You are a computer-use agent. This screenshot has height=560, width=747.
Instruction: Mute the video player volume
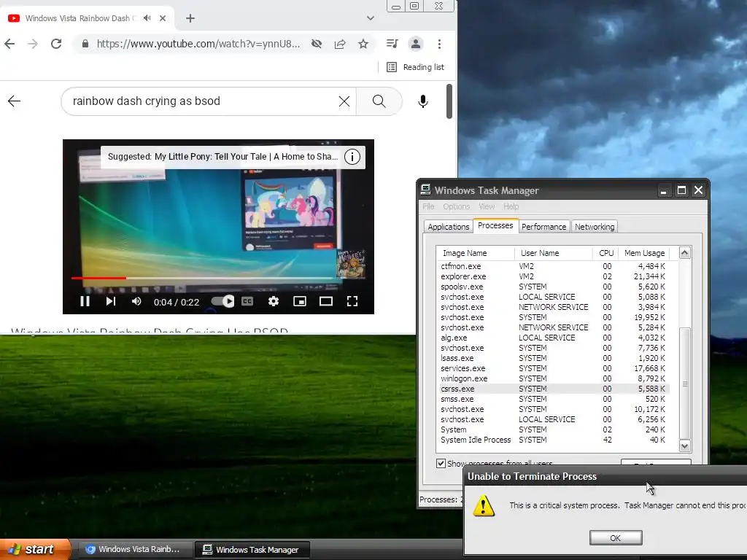pos(136,301)
